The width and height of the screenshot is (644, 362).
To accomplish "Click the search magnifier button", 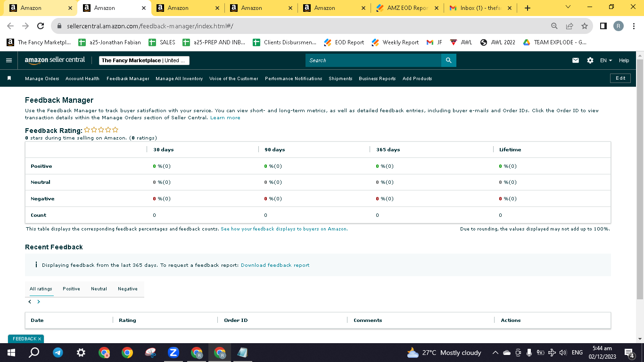I will pyautogui.click(x=448, y=60).
